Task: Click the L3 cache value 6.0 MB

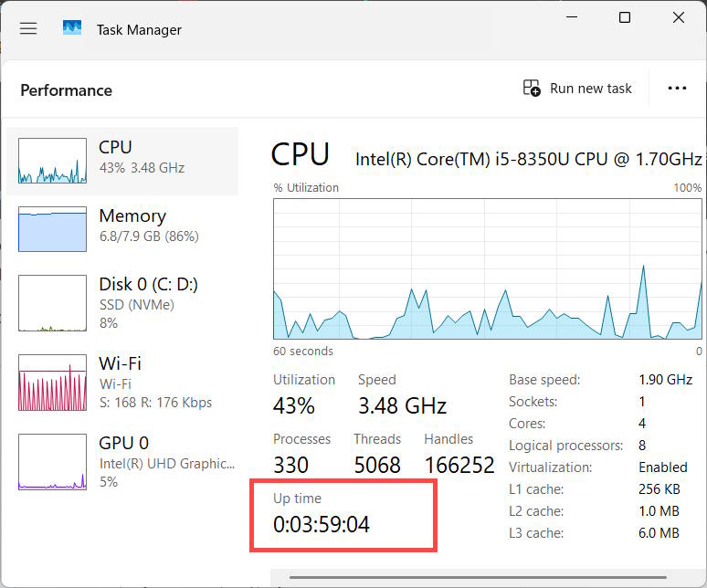Action: [x=659, y=533]
